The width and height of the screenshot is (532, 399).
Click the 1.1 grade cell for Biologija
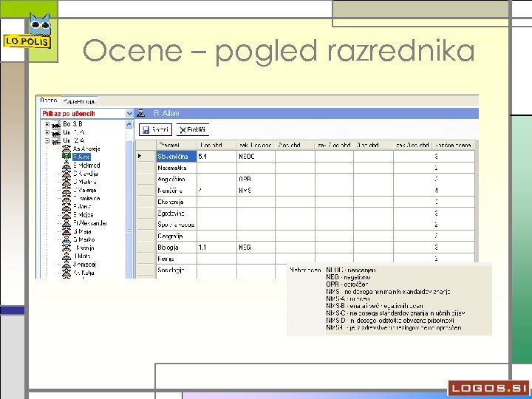tap(216, 248)
